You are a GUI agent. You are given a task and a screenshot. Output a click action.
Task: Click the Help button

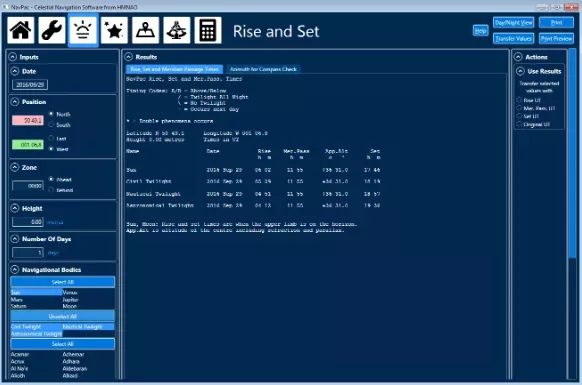pyautogui.click(x=481, y=31)
